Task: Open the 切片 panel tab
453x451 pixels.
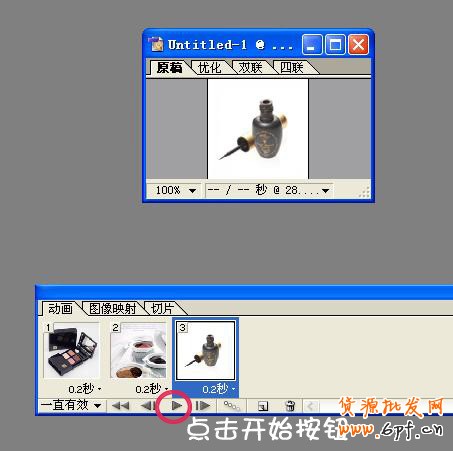Action: tap(162, 309)
